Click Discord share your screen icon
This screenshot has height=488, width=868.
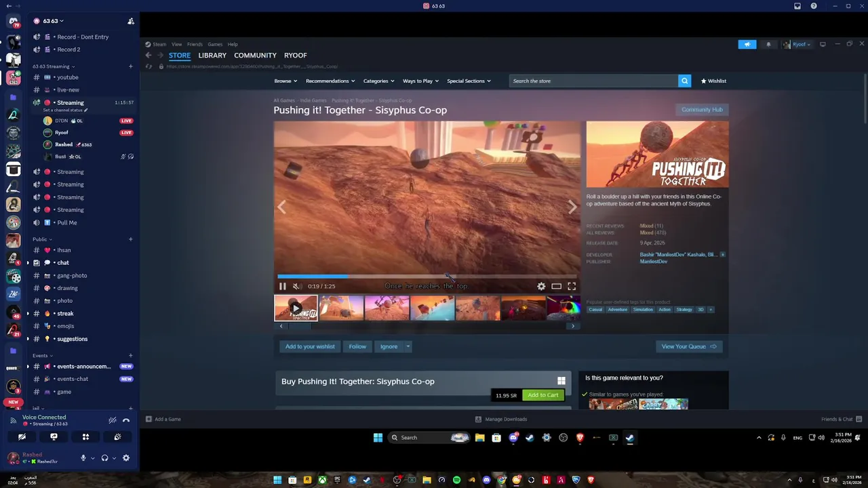tap(54, 437)
